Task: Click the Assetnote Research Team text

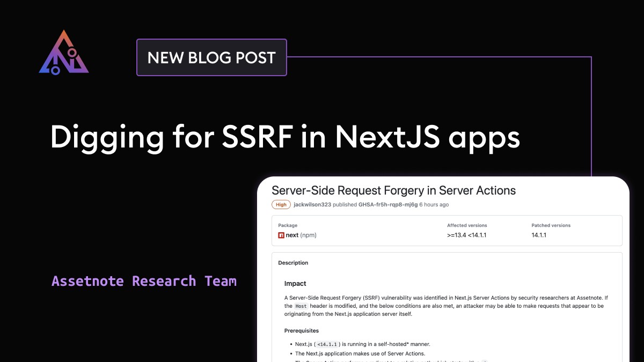Action: click(x=144, y=281)
